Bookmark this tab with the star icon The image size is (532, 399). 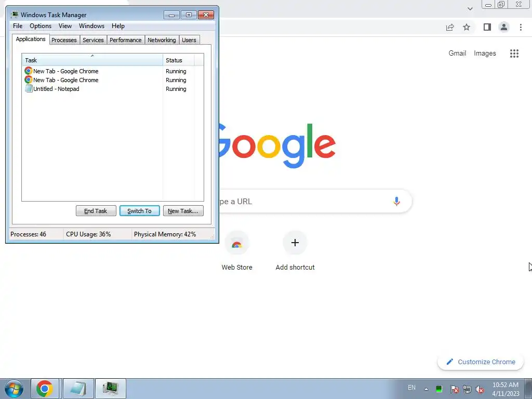click(467, 27)
